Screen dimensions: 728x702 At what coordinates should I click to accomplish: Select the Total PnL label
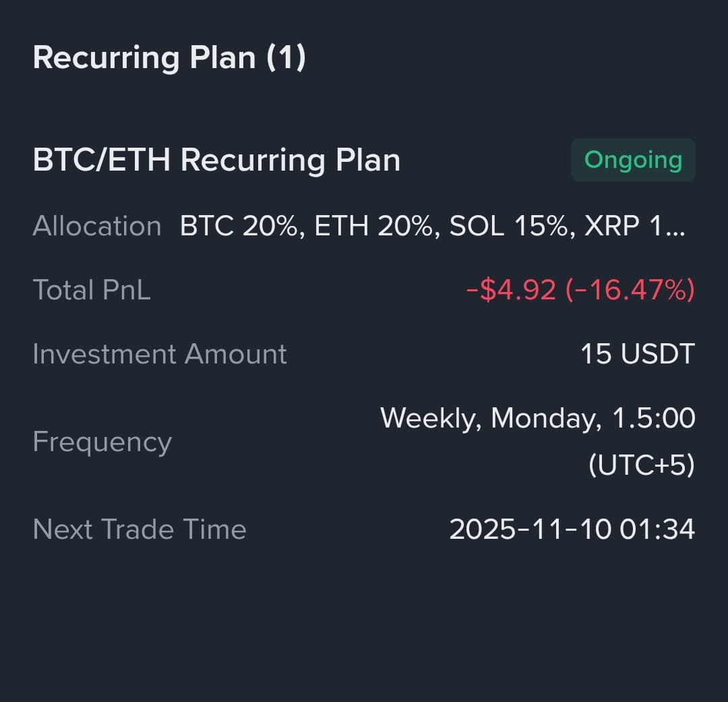click(92, 290)
